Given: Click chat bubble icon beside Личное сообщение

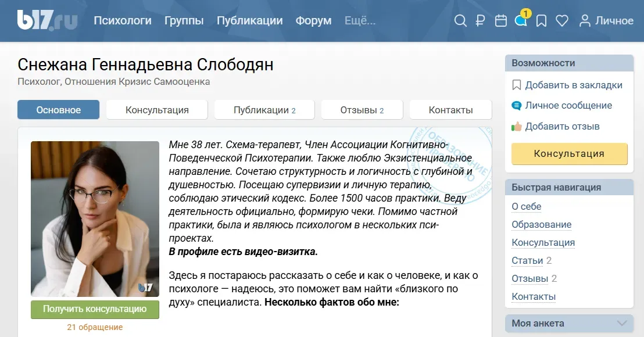Looking at the screenshot, I should coord(516,106).
